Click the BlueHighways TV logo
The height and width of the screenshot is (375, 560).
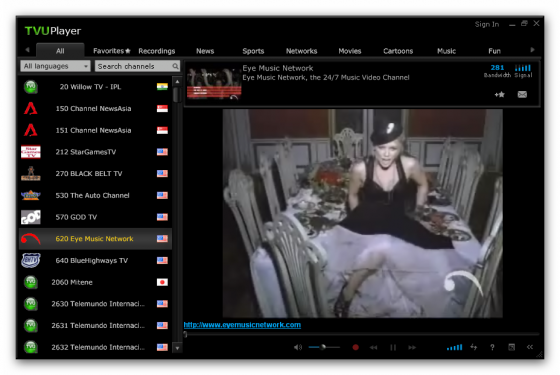pos(31,260)
